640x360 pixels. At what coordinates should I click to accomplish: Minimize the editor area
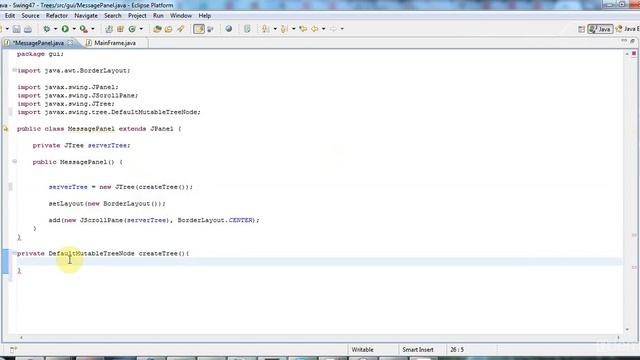pos(624,41)
